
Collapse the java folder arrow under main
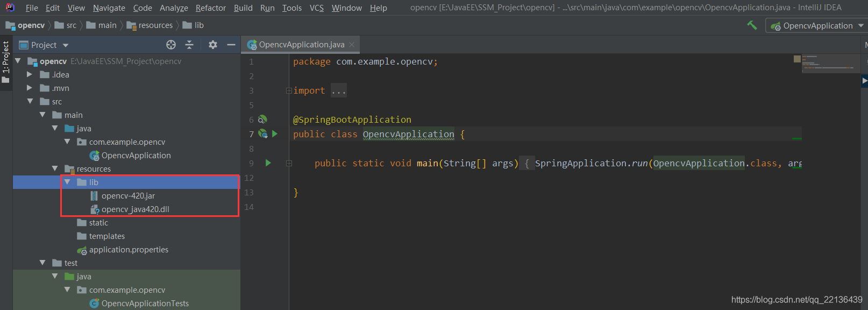pos(55,128)
